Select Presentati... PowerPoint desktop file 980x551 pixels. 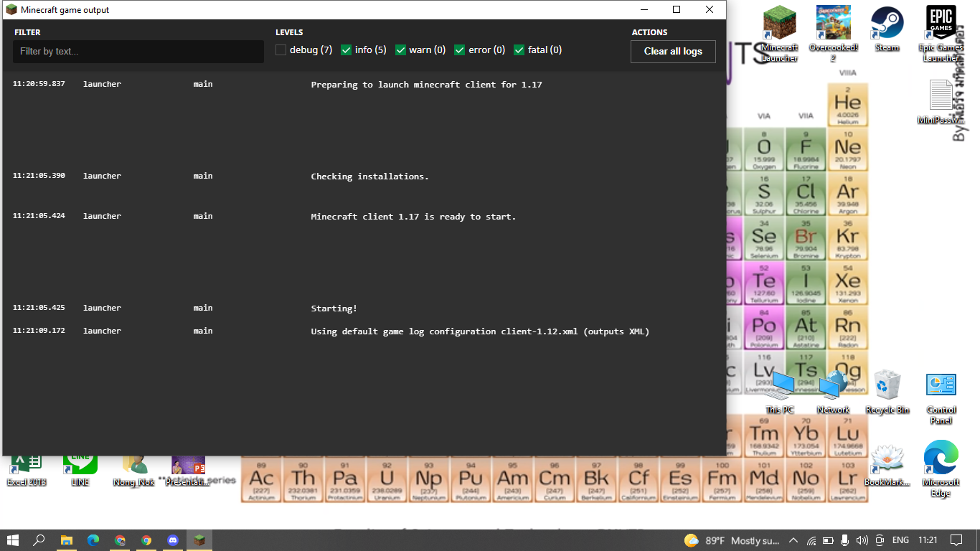(188, 471)
